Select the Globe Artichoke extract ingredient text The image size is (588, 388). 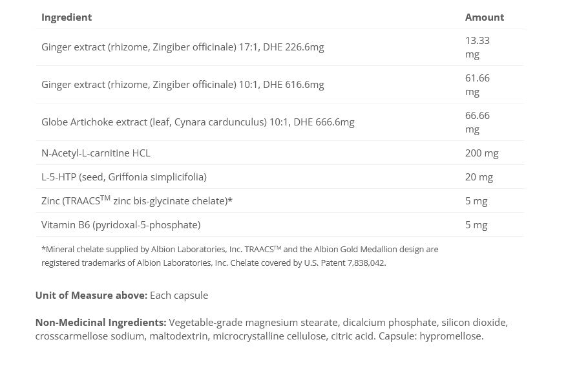(x=198, y=122)
